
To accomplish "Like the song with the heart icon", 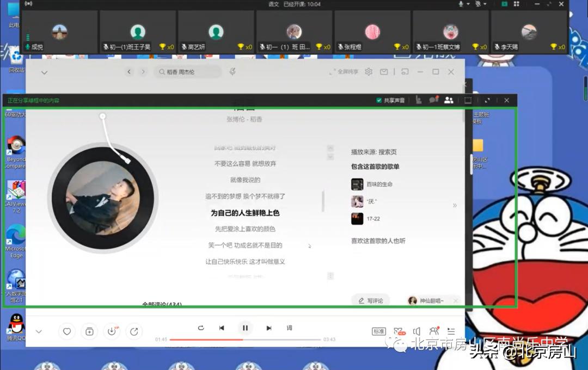I will pos(67,331).
